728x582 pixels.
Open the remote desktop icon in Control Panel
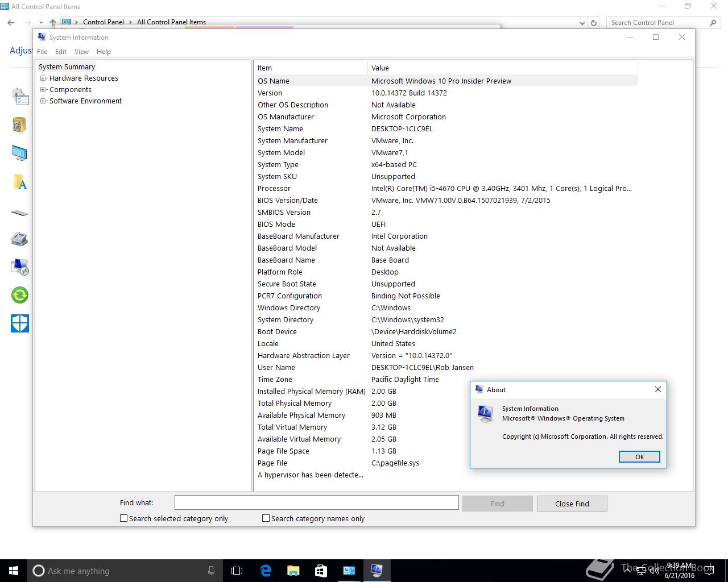pyautogui.click(x=20, y=267)
